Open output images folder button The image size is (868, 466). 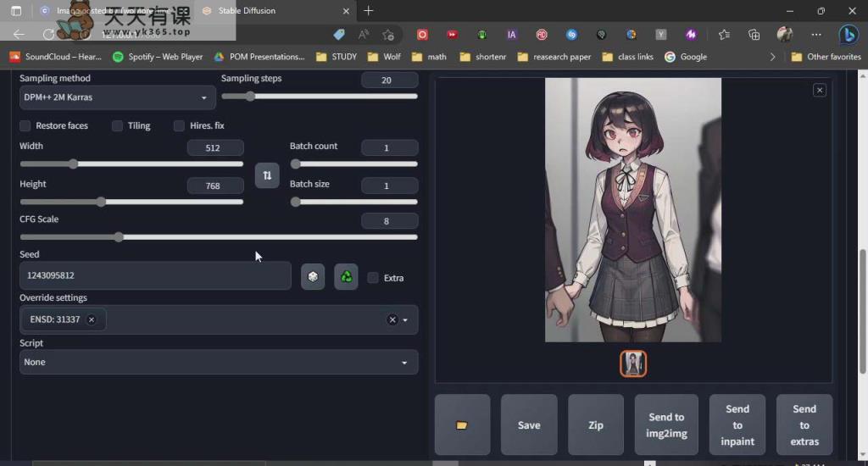[462, 425]
